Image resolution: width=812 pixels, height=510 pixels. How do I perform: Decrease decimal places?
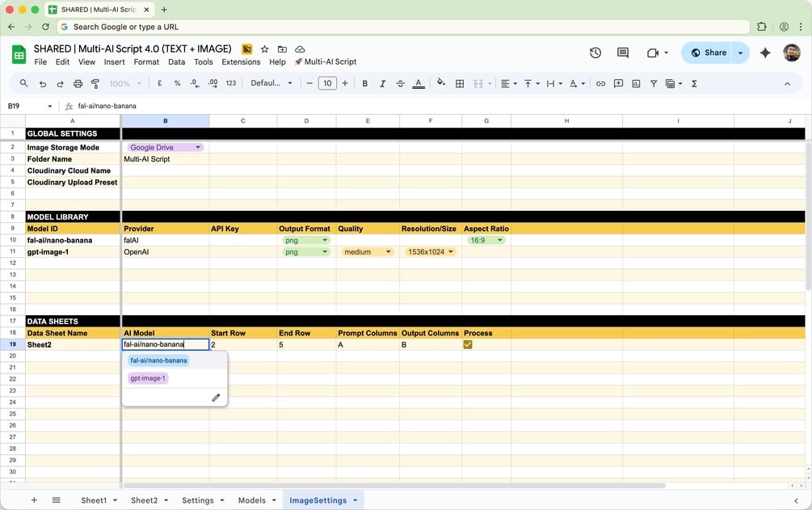pyautogui.click(x=195, y=83)
